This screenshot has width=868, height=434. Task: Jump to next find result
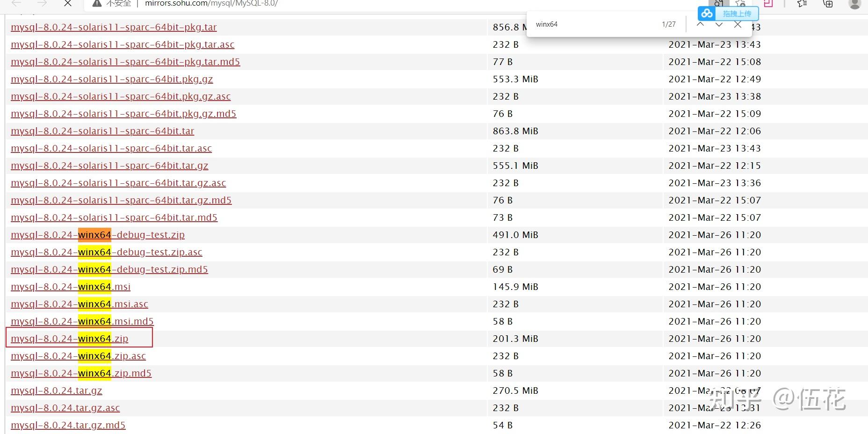pos(719,24)
